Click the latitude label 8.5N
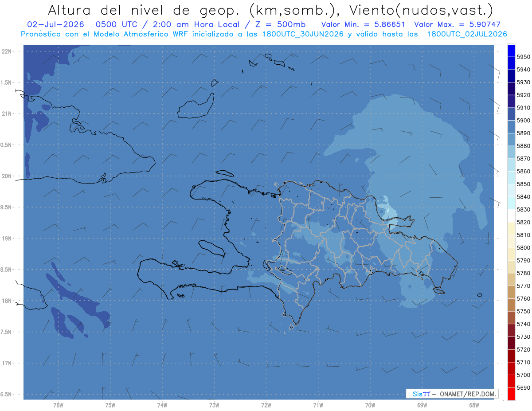The width and height of the screenshot is (532, 411). click(x=7, y=270)
